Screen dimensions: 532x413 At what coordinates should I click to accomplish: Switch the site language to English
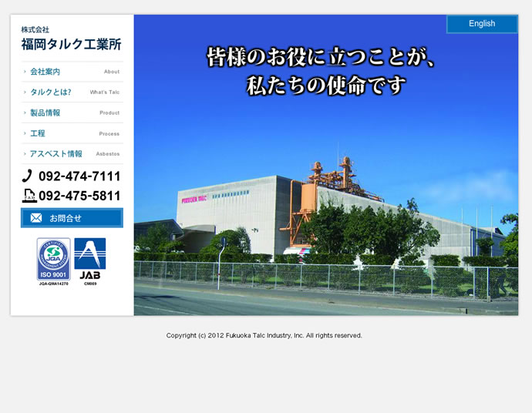click(x=482, y=24)
